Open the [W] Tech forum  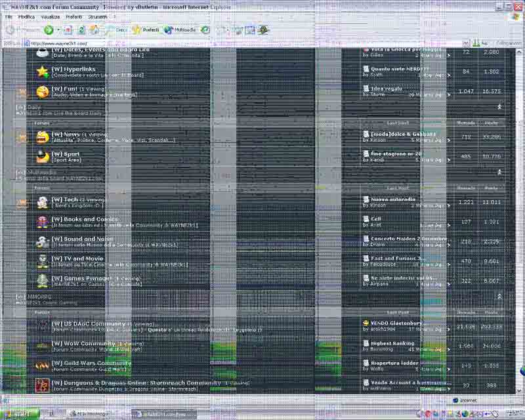pyautogui.click(x=64, y=199)
